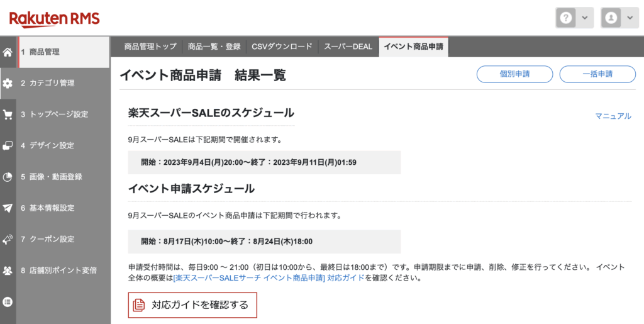Click the shopping cart sidebar icon
Image resolution: width=644 pixels, height=324 pixels.
pyautogui.click(x=8, y=115)
